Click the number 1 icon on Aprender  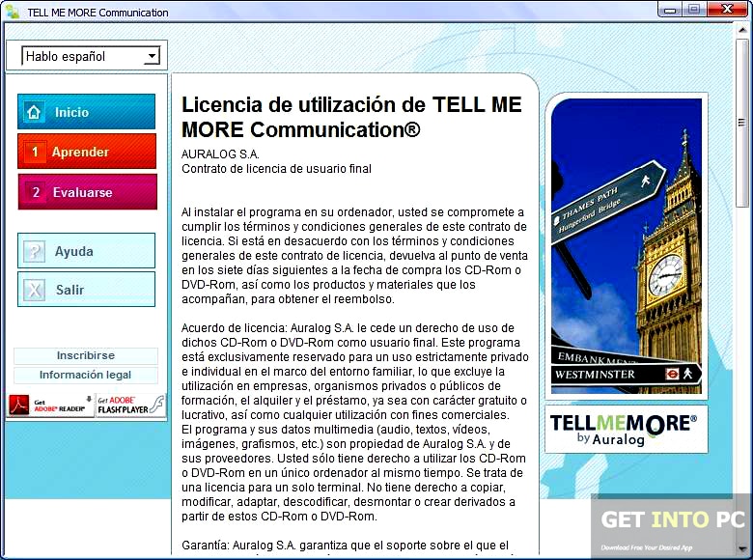(x=35, y=152)
